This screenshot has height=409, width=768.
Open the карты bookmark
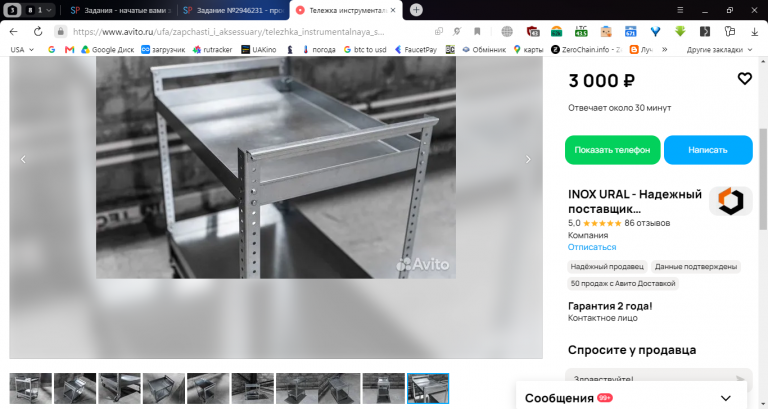point(528,49)
